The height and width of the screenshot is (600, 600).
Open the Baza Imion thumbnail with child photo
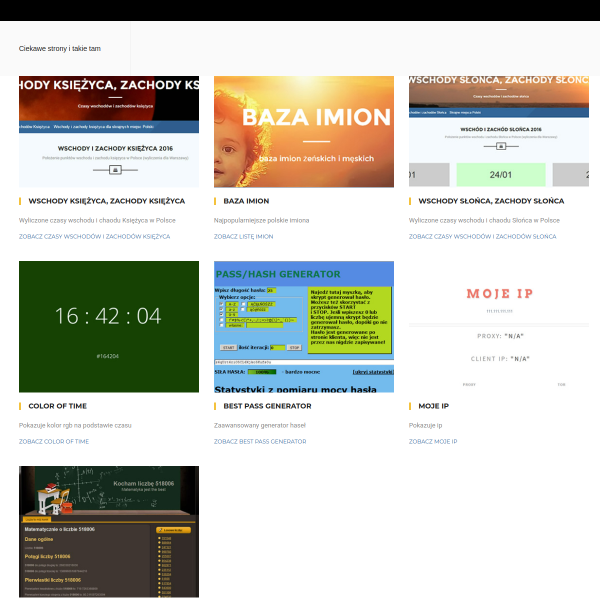tap(304, 132)
